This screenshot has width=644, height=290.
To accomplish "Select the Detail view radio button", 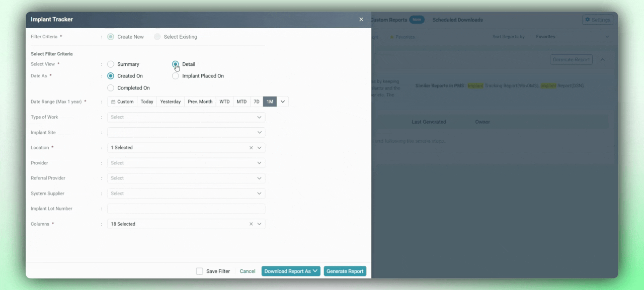I will coord(176,64).
